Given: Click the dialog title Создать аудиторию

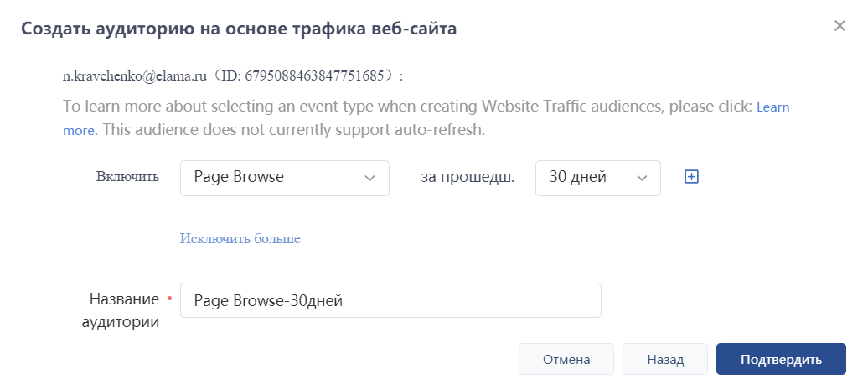Looking at the screenshot, I should point(239,29).
